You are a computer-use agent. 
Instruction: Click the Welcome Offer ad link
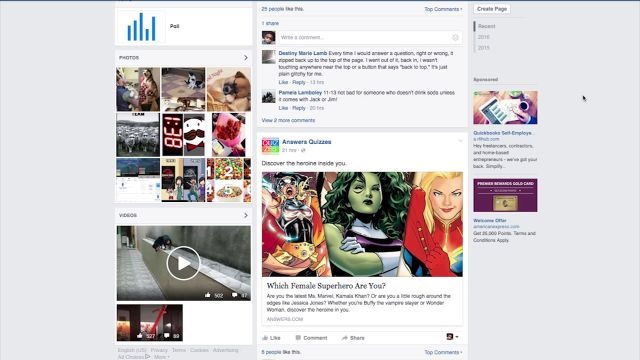tap(490, 220)
